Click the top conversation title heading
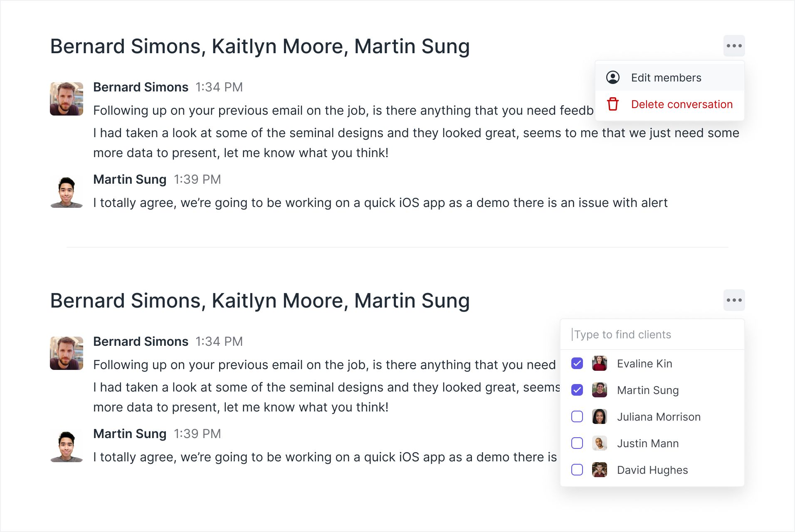795x532 pixels. (x=260, y=46)
